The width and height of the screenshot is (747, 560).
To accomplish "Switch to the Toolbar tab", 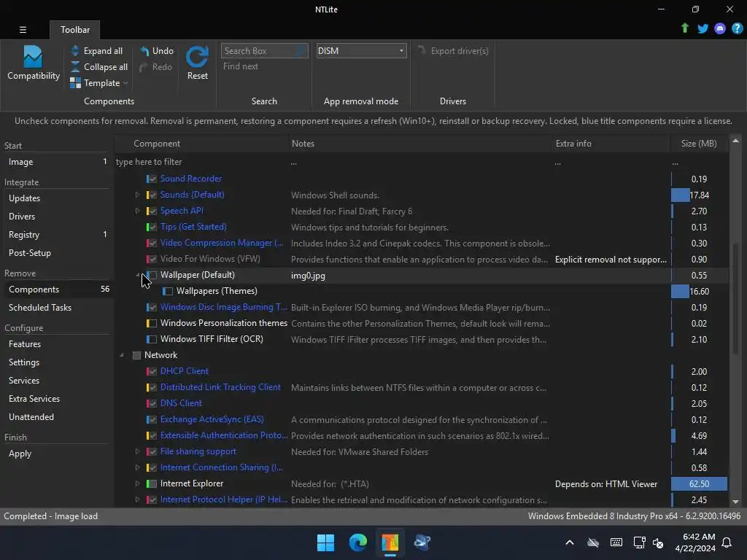I will tap(75, 29).
